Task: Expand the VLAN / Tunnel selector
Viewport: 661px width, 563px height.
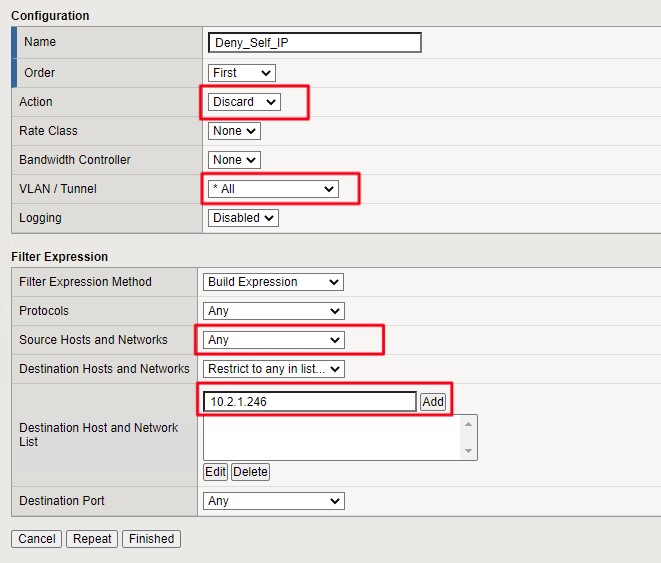Action: click(x=272, y=189)
